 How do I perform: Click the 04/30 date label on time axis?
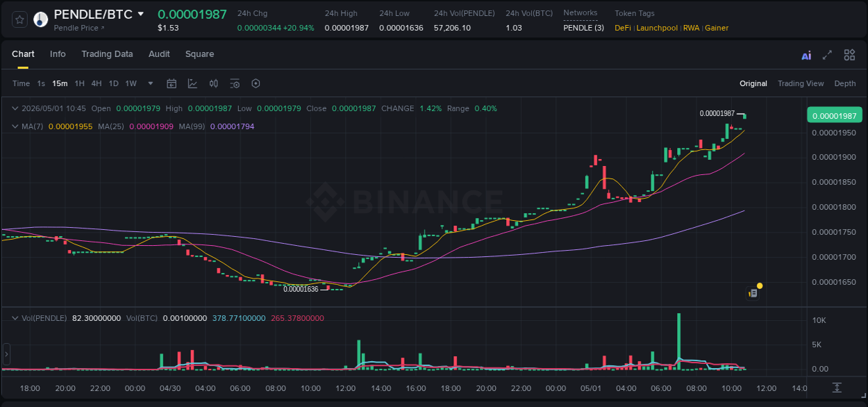pyautogui.click(x=170, y=388)
